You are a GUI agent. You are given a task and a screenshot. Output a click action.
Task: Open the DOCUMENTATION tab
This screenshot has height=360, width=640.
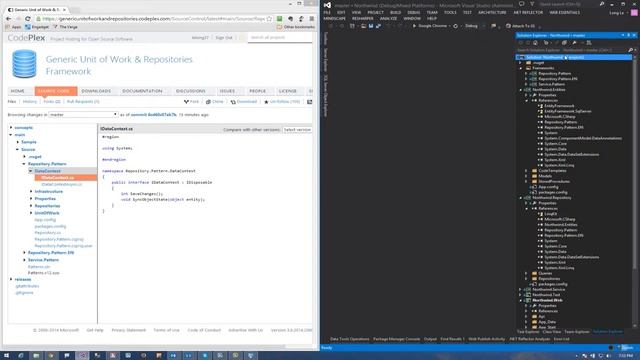(x=142, y=91)
